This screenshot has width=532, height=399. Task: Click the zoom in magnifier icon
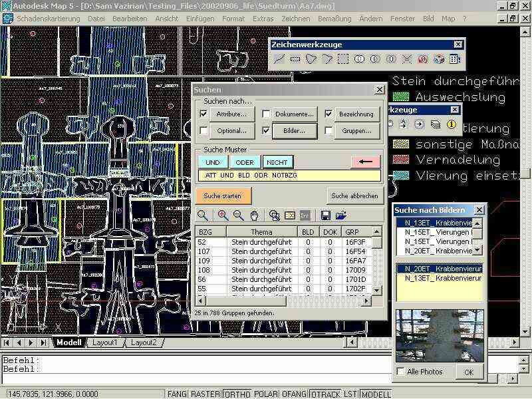click(x=223, y=215)
